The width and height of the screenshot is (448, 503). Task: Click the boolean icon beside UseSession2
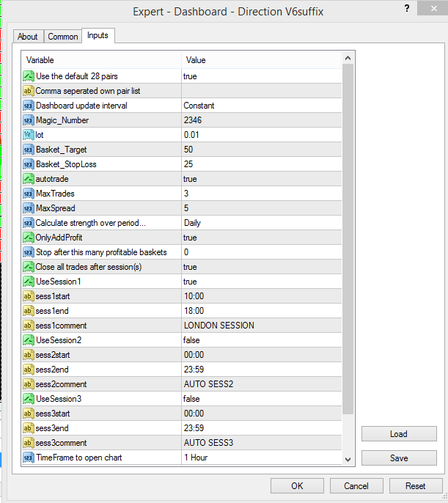pos(28,340)
